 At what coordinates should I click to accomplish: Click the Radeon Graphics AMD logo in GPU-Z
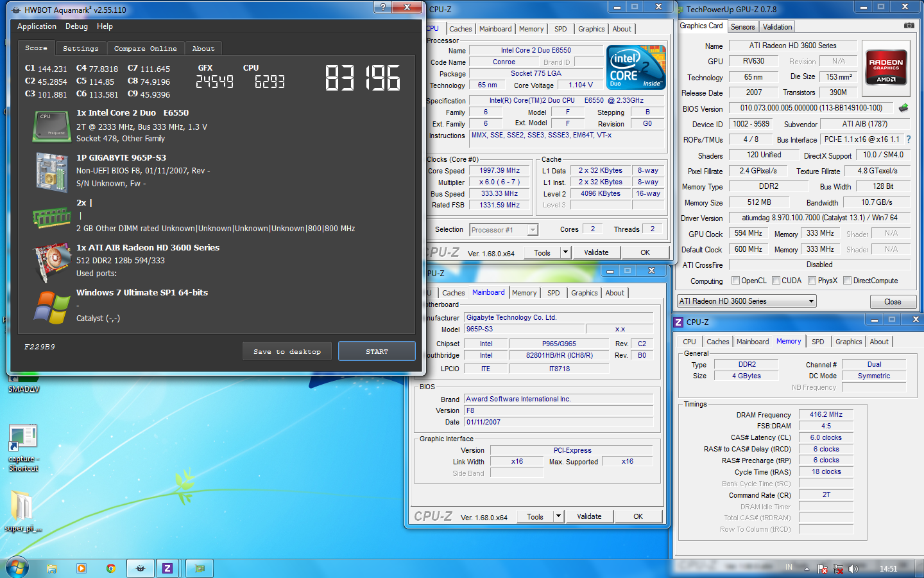pyautogui.click(x=886, y=68)
